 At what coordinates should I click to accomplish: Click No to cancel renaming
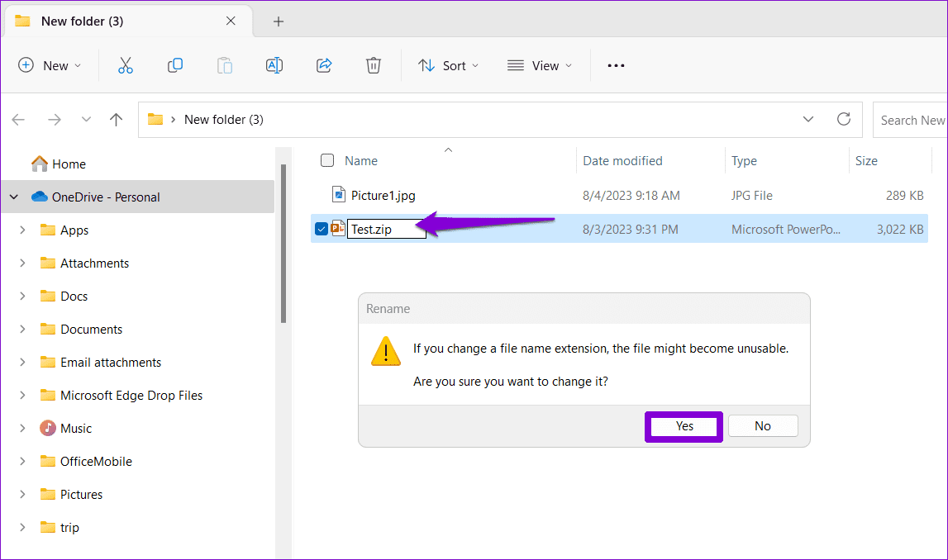point(762,425)
